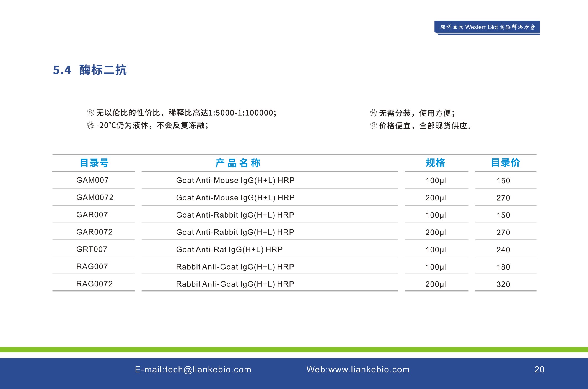
Task: Click the Rabbit Anti-Goat IgG(H+L) HRP name in RAG007 row
Action: click(x=235, y=267)
